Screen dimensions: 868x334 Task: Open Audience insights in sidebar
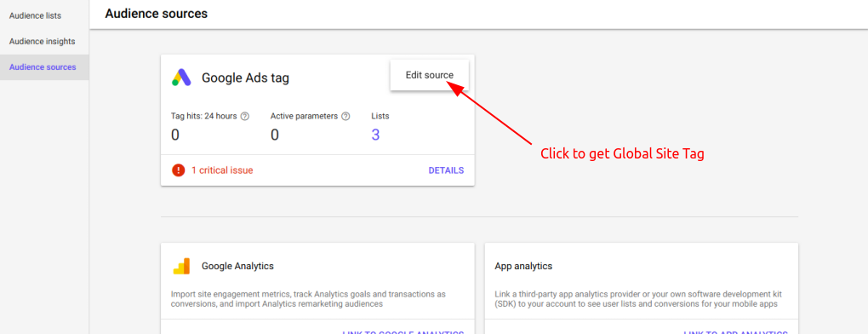42,42
